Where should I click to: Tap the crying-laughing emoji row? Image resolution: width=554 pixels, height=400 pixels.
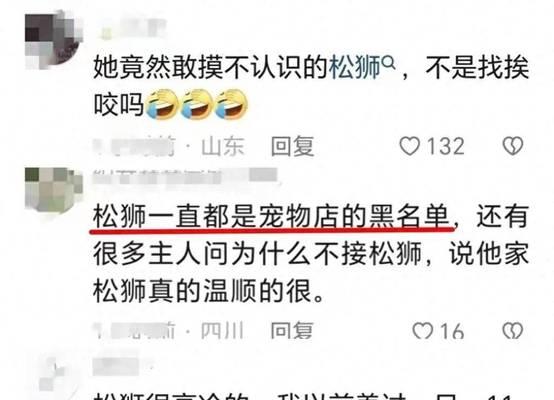(x=196, y=105)
